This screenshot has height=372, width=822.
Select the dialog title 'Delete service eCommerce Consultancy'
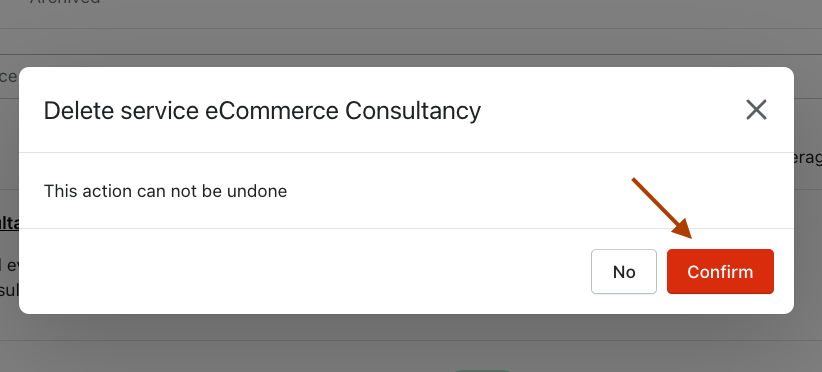[x=262, y=111]
